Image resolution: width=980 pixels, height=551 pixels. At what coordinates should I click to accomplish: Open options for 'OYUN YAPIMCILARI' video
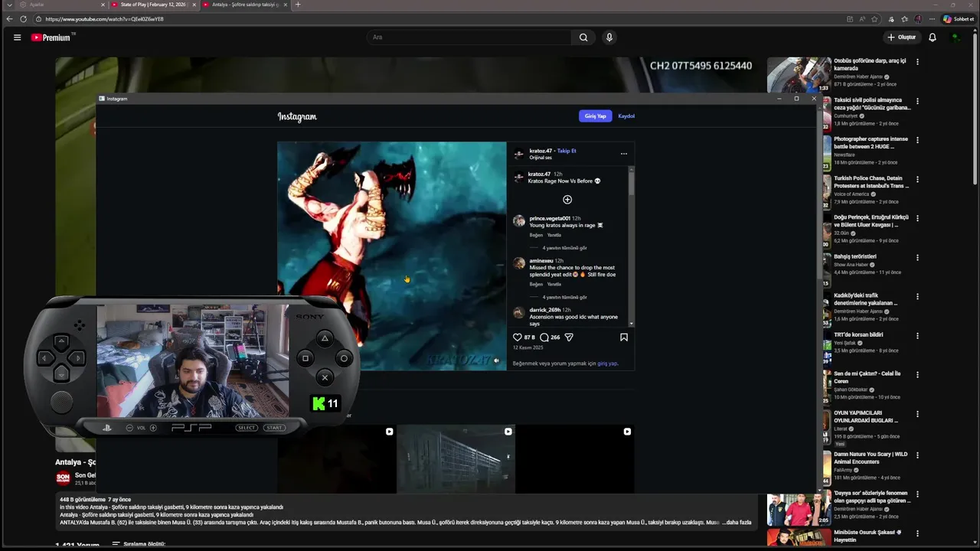917,414
